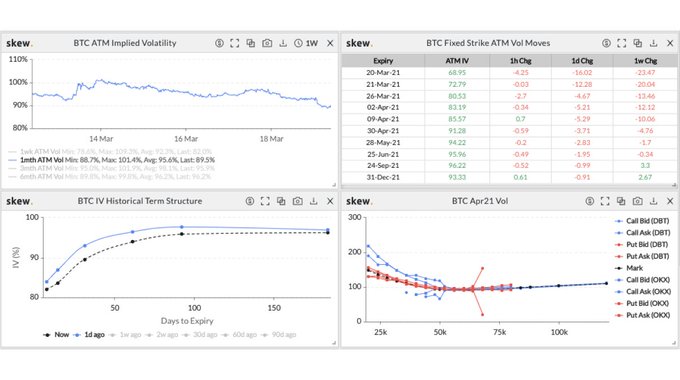Close the BTC Apr21 Vol panel

[x=670, y=201]
